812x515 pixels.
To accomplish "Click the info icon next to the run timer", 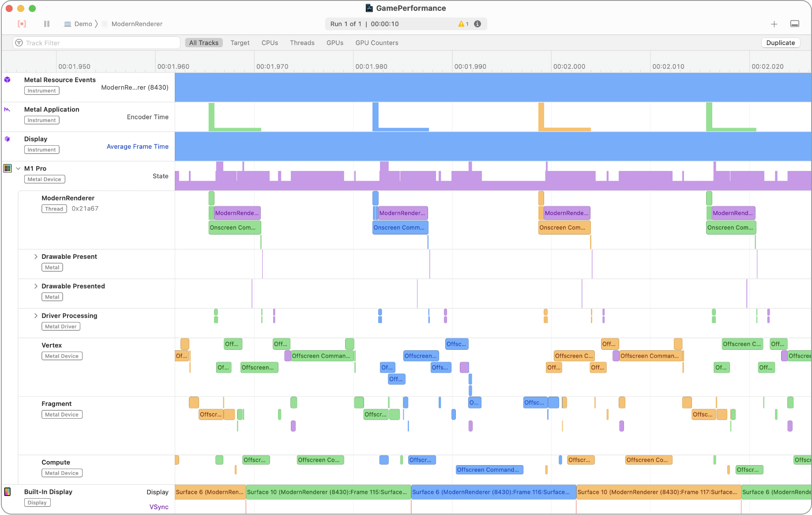I will coord(477,24).
